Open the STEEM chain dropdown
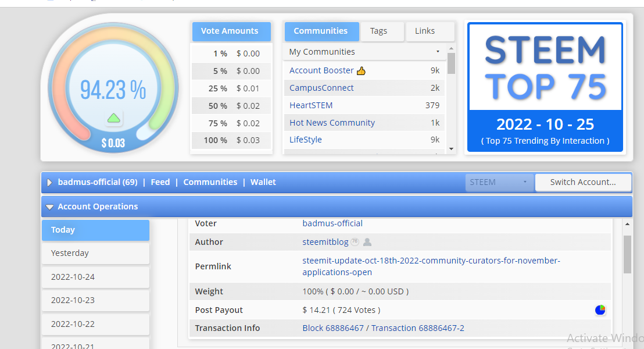 [499, 182]
